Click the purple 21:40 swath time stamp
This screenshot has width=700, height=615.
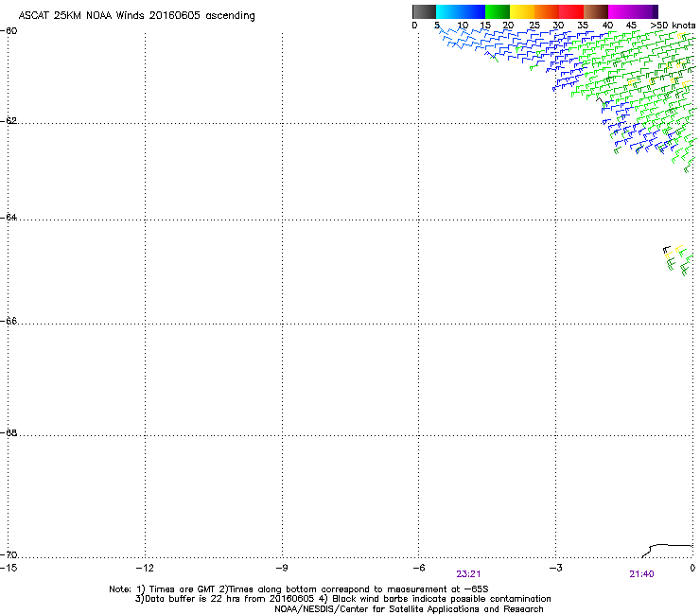(x=641, y=574)
